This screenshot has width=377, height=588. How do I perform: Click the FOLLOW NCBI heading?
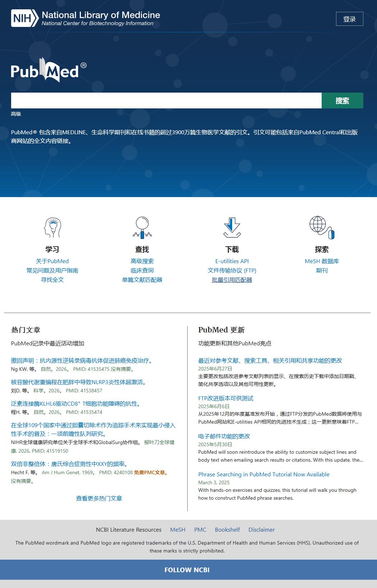coord(187,570)
